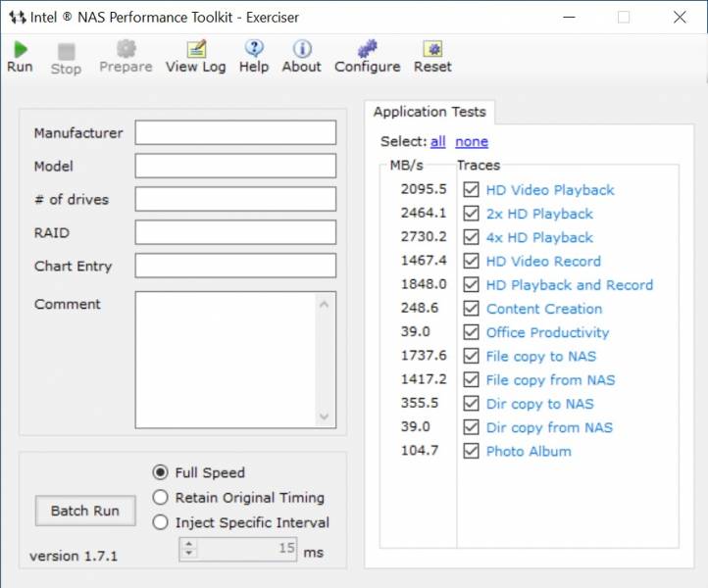Close the NAS Performance Toolkit window
The height and width of the screenshot is (588, 708).
click(x=680, y=17)
